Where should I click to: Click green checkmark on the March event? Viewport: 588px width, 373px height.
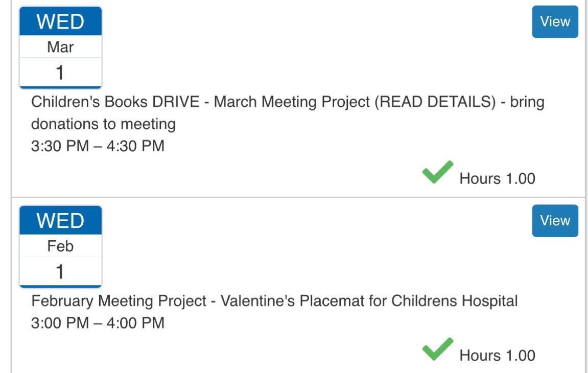438,172
